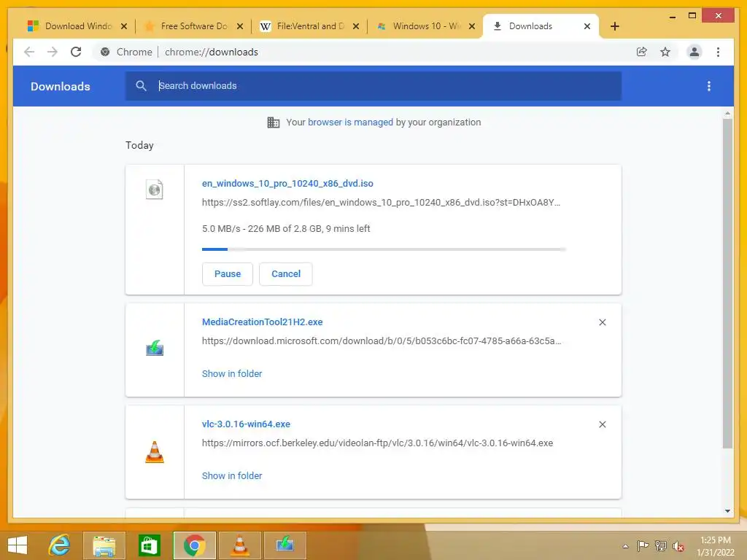Click the ISO download speed status text
747x560 pixels.
click(286, 228)
